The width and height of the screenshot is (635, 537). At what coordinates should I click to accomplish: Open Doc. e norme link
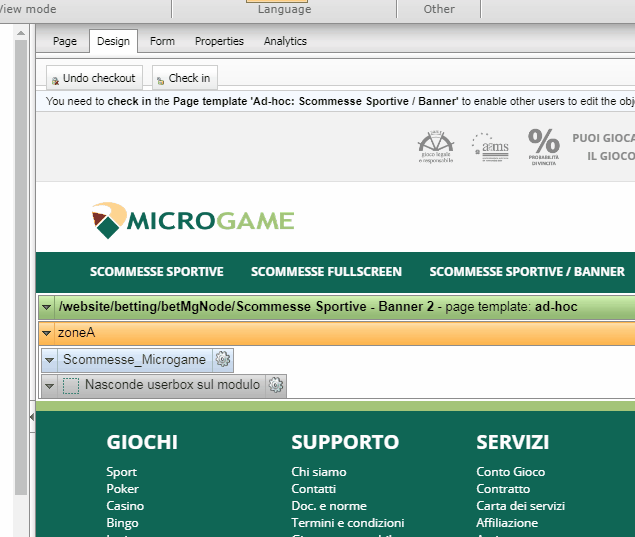329,506
